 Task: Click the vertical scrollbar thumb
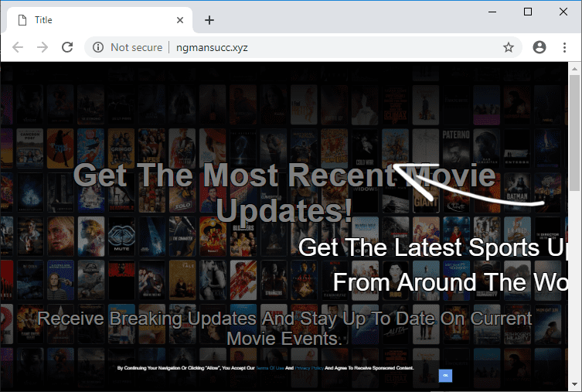(x=575, y=131)
